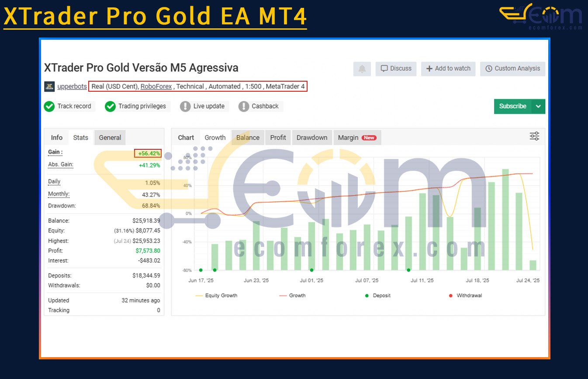Click the notification bell icon
Screen dimensions: 588x379
pos(362,69)
